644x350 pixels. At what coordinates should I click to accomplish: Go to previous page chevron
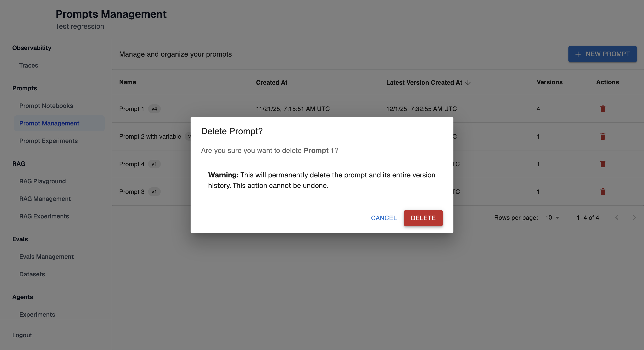tap(616, 217)
